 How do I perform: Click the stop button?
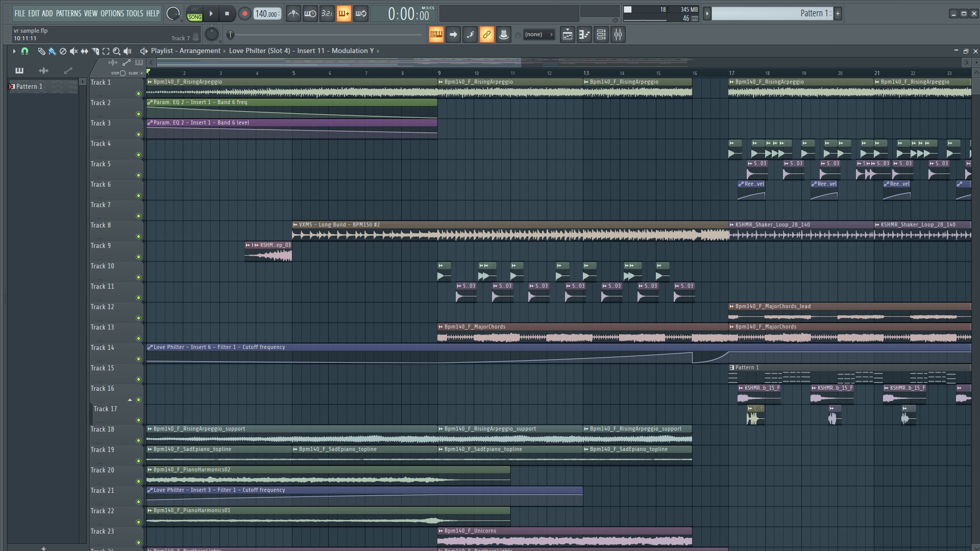pyautogui.click(x=227, y=14)
